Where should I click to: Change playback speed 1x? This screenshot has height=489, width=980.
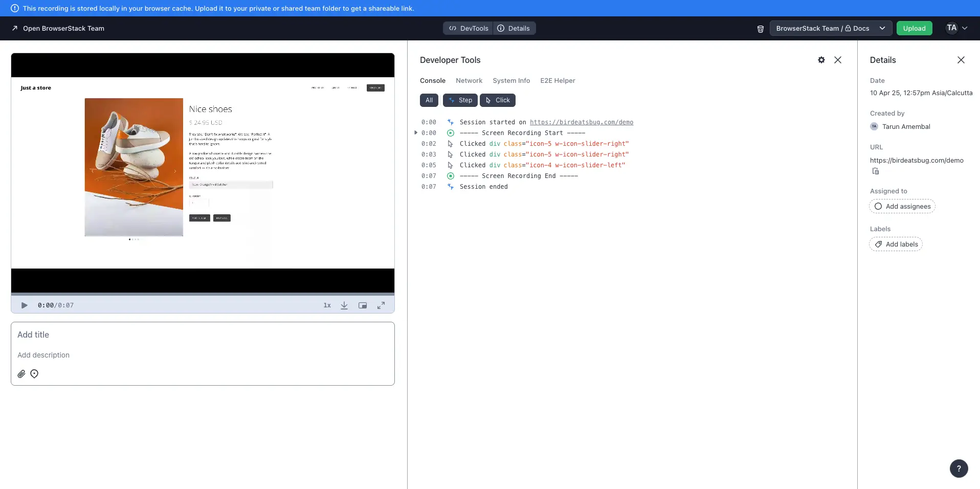(x=327, y=305)
